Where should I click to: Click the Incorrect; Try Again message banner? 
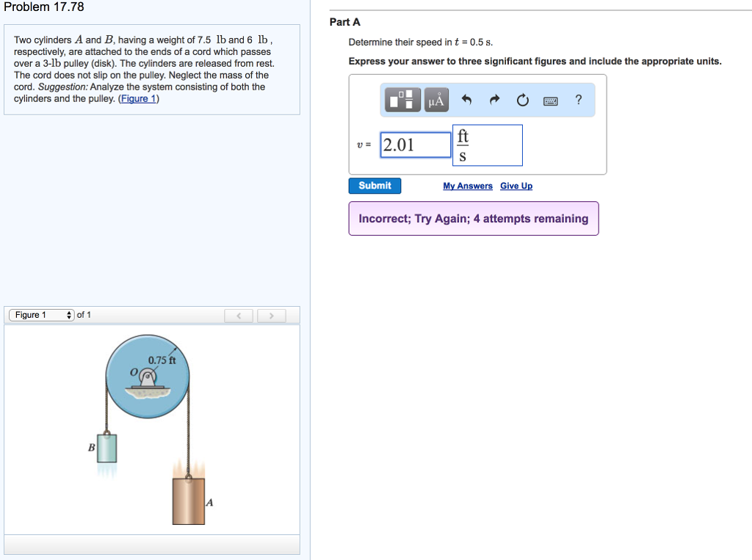tap(473, 218)
